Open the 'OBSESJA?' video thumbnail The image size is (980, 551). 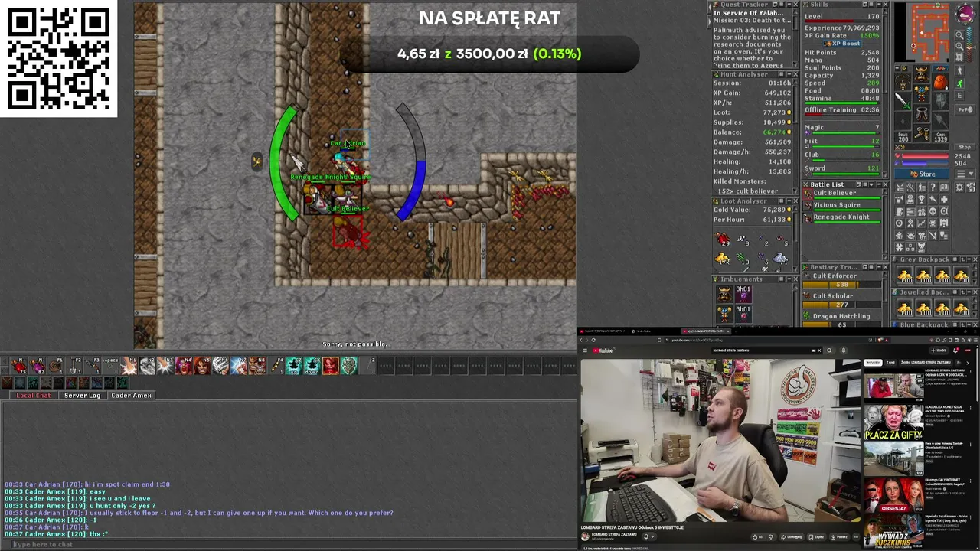(x=893, y=494)
